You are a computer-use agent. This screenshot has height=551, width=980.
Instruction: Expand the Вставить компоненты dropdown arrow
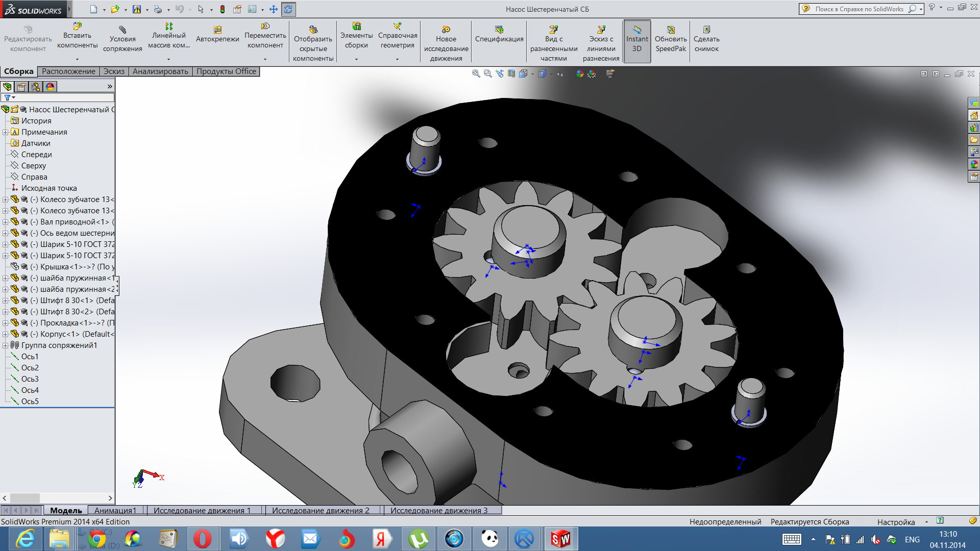[x=77, y=59]
